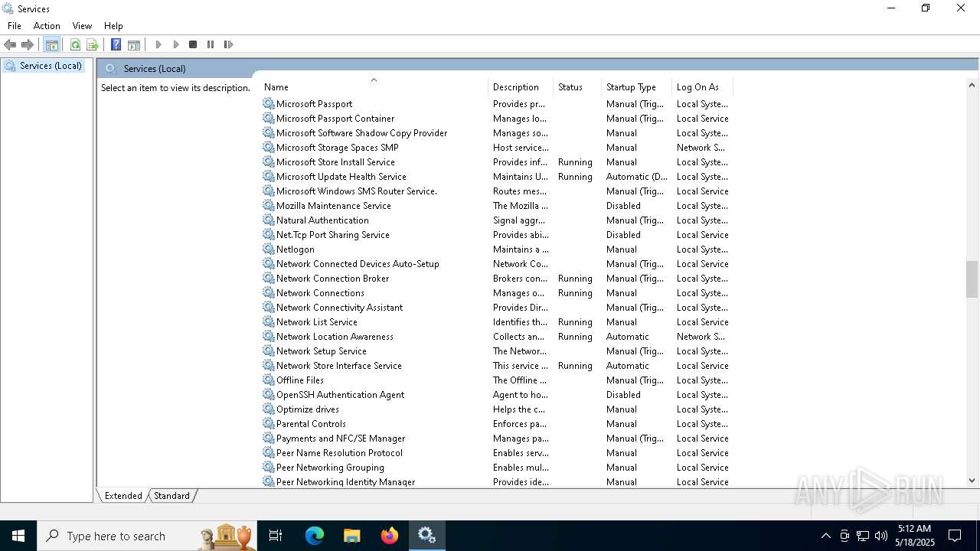980x551 pixels.
Task: Click the Microsoft Passport service gear icon
Action: pyautogui.click(x=269, y=103)
